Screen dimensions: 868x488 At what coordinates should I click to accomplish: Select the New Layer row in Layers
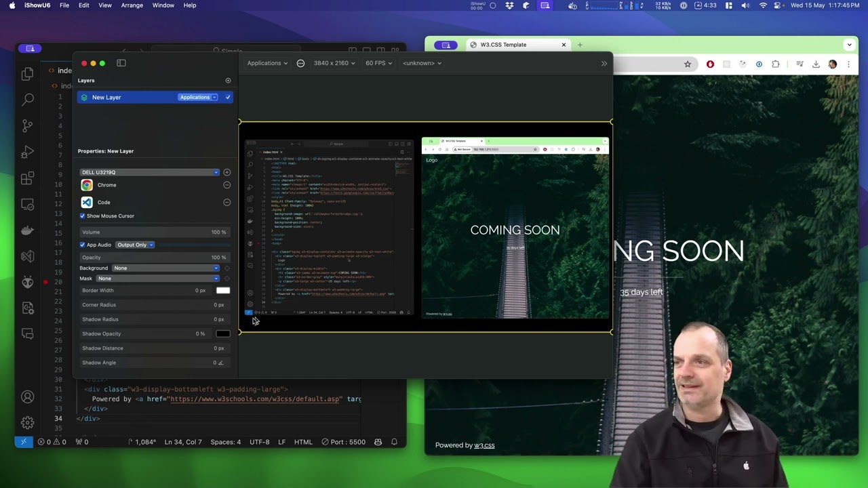[155, 98]
